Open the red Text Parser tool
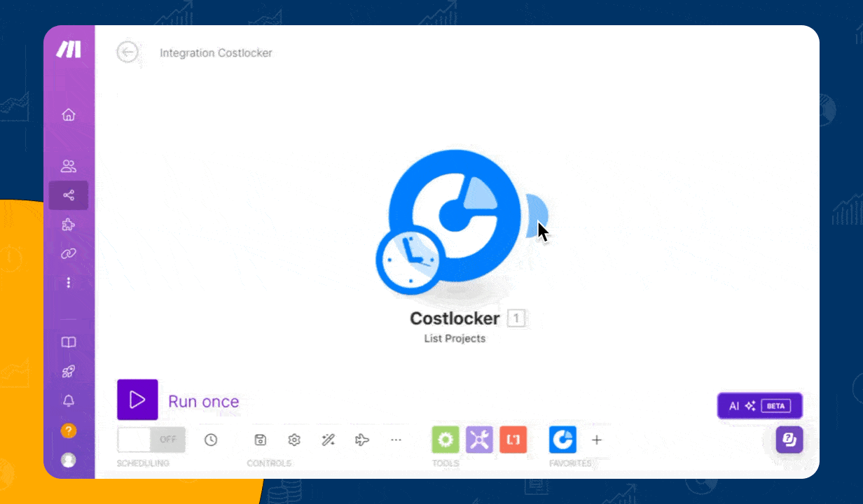863x504 pixels. click(x=513, y=440)
